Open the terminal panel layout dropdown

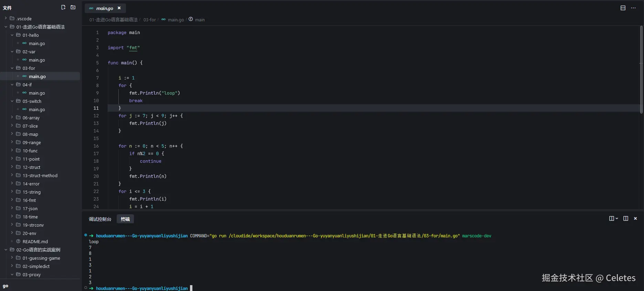pos(613,218)
